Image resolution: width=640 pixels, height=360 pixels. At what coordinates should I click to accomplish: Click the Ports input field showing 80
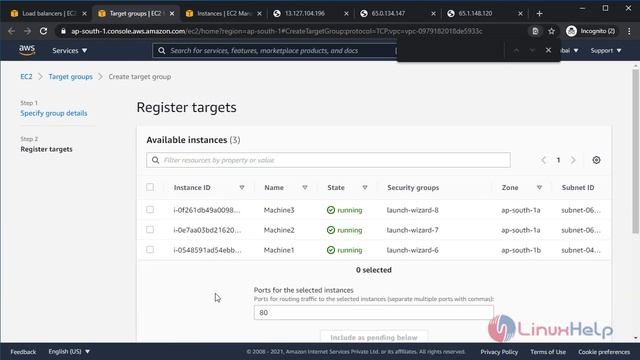(x=373, y=313)
